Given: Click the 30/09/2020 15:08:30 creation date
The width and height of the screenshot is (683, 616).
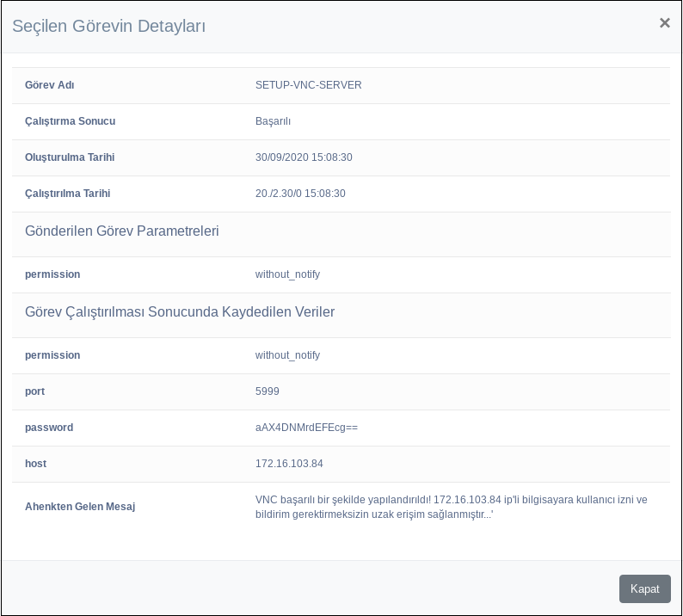Looking at the screenshot, I should [x=304, y=157].
